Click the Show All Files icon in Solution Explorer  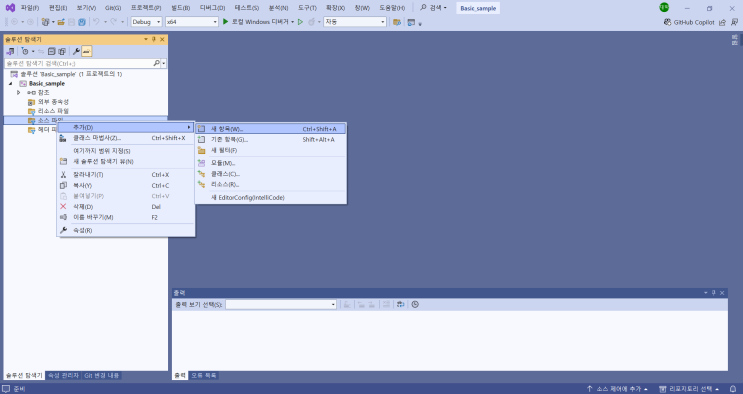[x=62, y=51]
